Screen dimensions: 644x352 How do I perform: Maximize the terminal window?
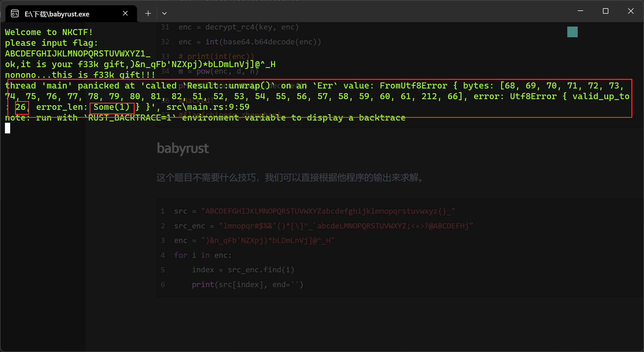coord(605,11)
